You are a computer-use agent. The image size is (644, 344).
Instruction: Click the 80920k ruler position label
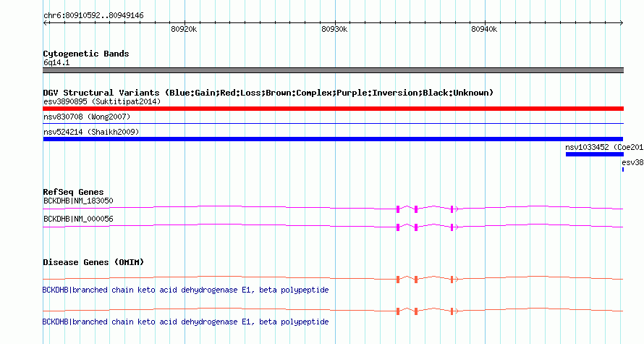click(x=184, y=29)
